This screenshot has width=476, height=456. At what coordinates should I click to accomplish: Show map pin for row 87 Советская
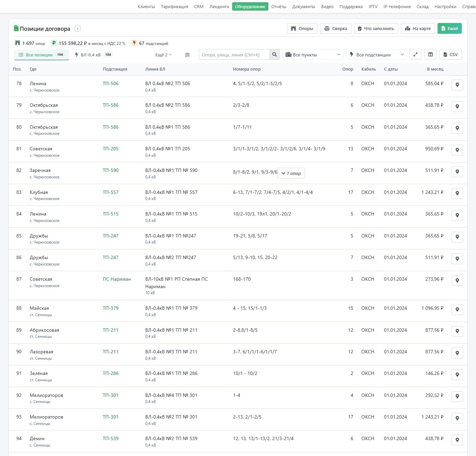[457, 280]
